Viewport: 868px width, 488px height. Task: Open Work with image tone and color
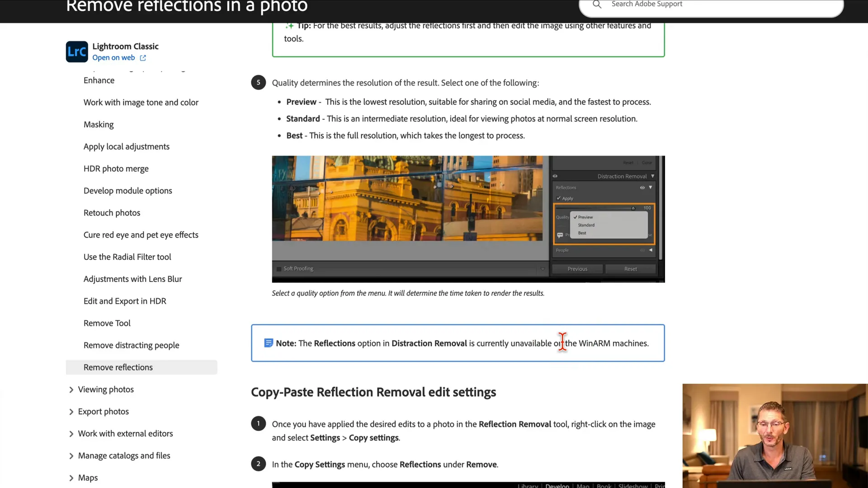(141, 103)
